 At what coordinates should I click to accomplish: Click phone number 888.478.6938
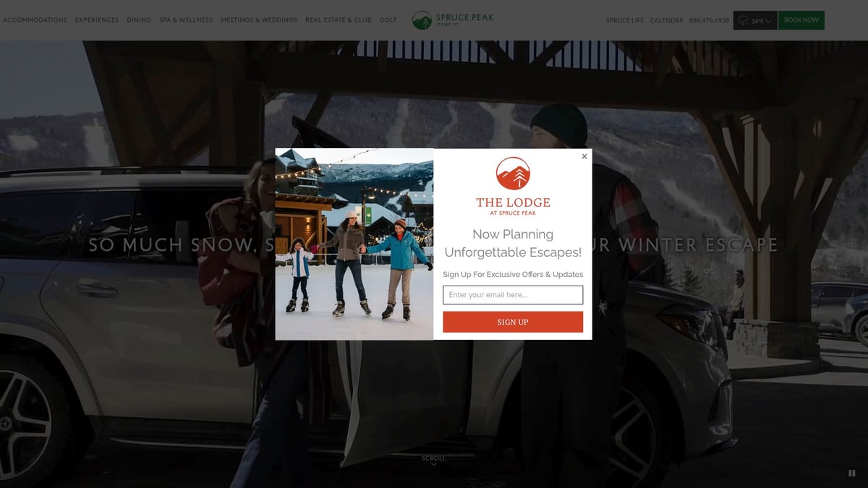709,21
